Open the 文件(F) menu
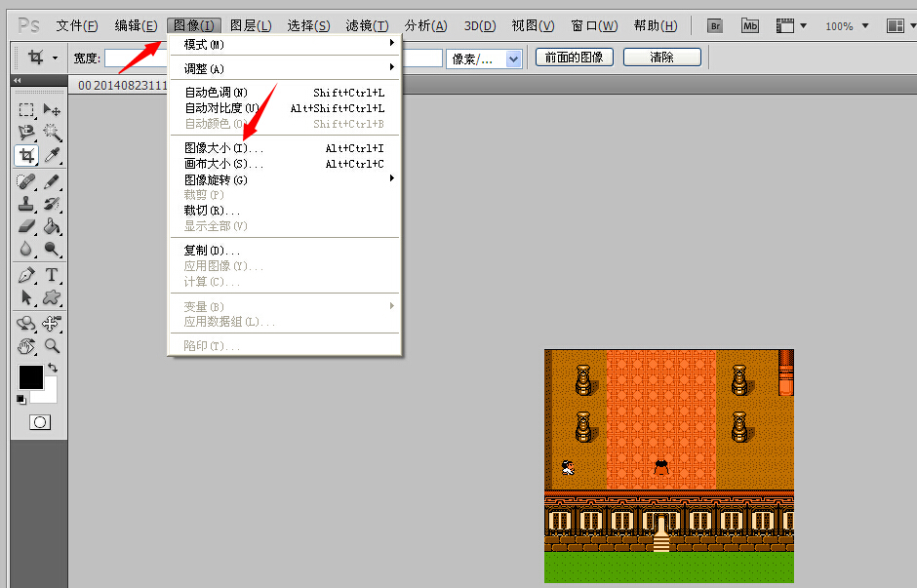Screen dimensions: 917x588 tap(77, 26)
